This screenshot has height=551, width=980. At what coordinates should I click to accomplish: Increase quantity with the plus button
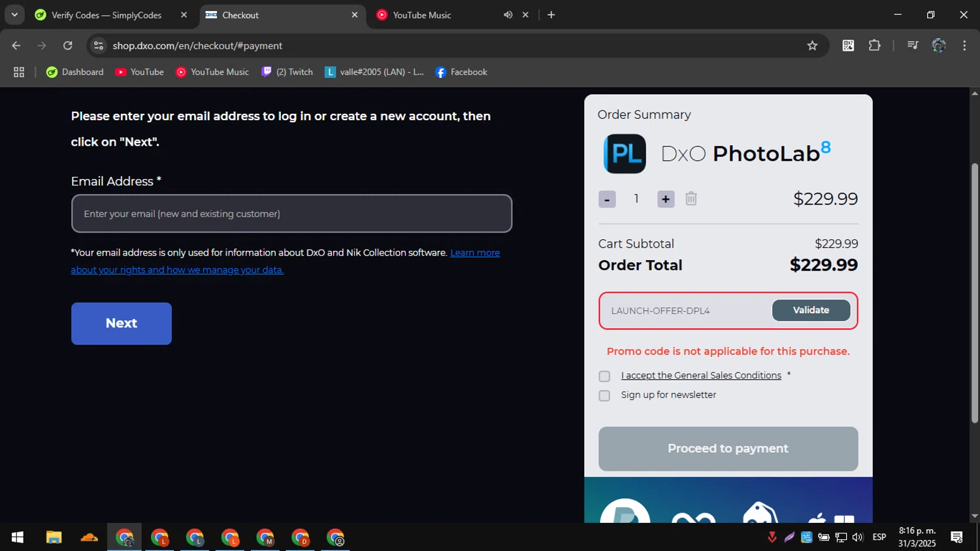point(666,199)
